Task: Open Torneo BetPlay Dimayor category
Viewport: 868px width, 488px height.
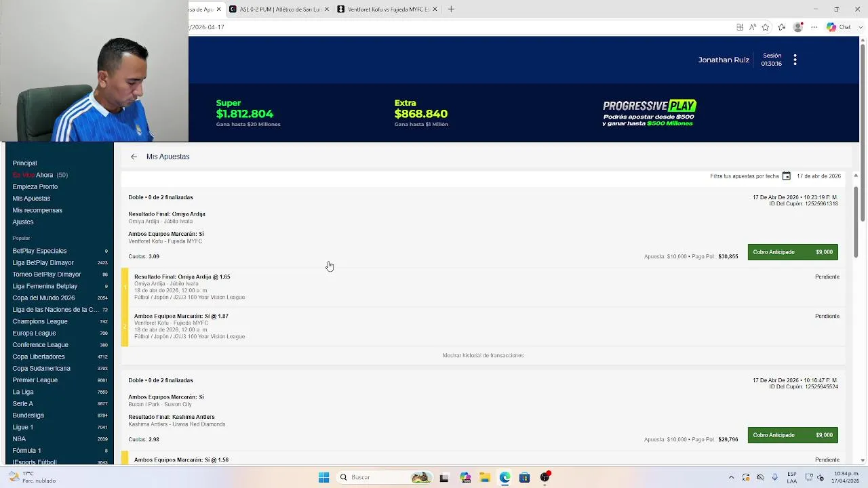Action: [60, 274]
